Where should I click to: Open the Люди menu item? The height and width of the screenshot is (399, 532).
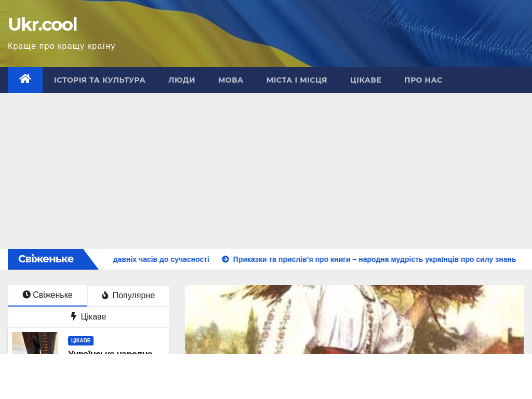coord(181,80)
